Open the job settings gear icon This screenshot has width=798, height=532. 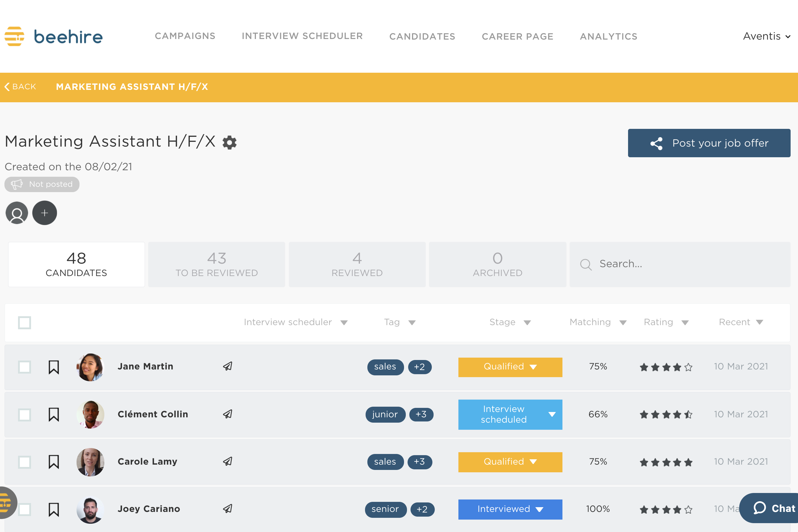click(229, 142)
